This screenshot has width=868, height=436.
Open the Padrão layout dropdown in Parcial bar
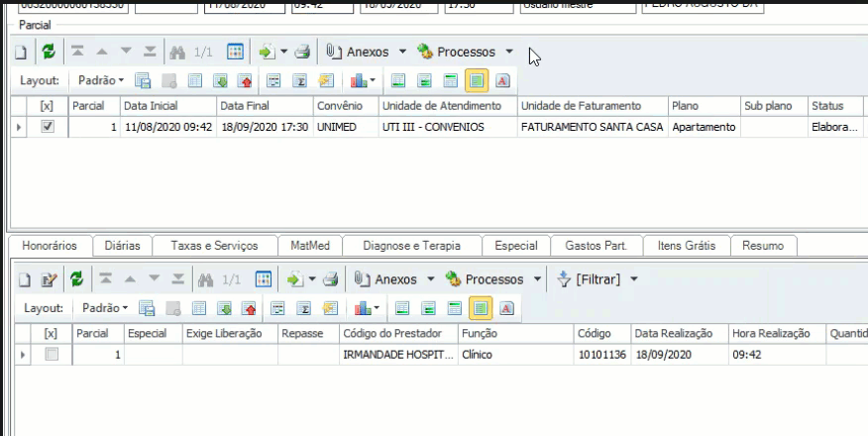pos(101,81)
